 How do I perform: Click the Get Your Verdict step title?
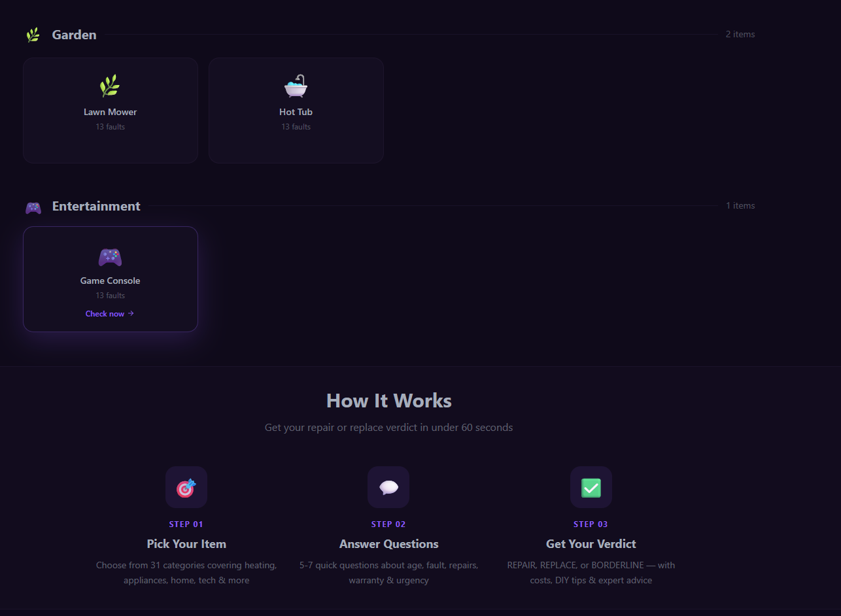point(591,544)
